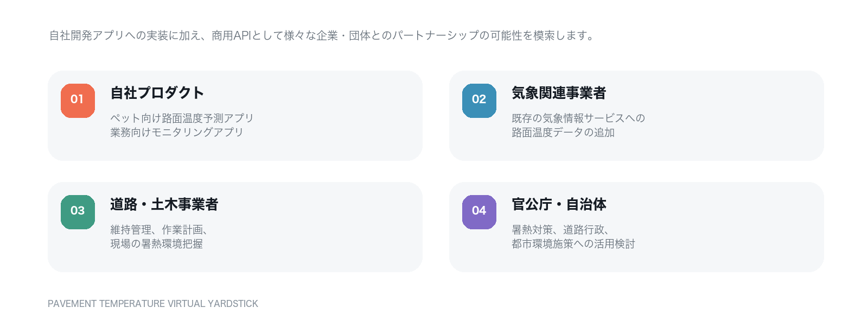Click the 都市環境施策への活用検討 text line
The height and width of the screenshot is (326, 868).
point(573,244)
